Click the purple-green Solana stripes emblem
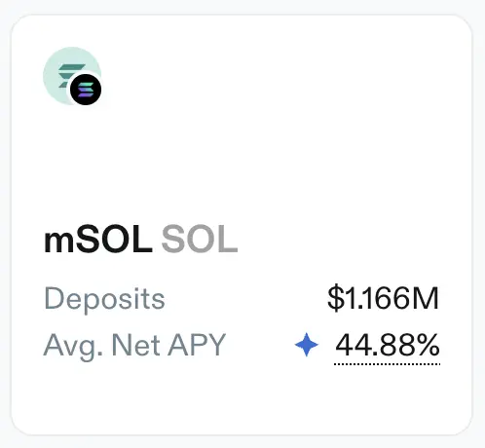 click(x=86, y=90)
